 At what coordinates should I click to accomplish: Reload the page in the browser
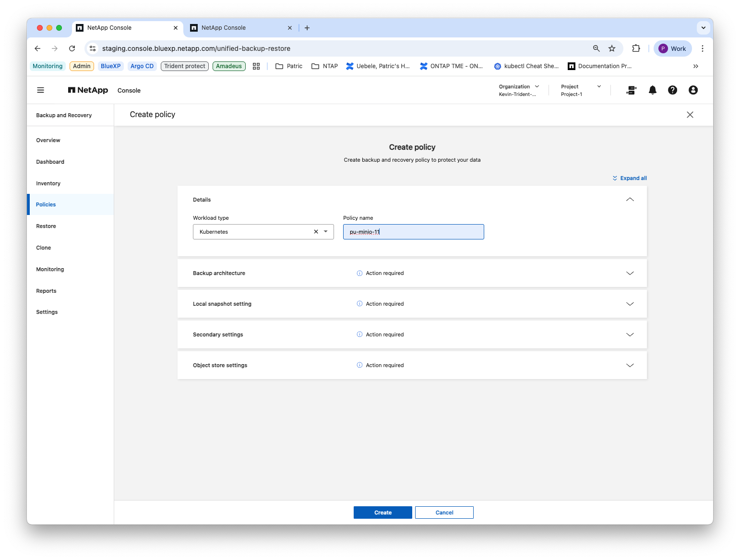click(72, 48)
